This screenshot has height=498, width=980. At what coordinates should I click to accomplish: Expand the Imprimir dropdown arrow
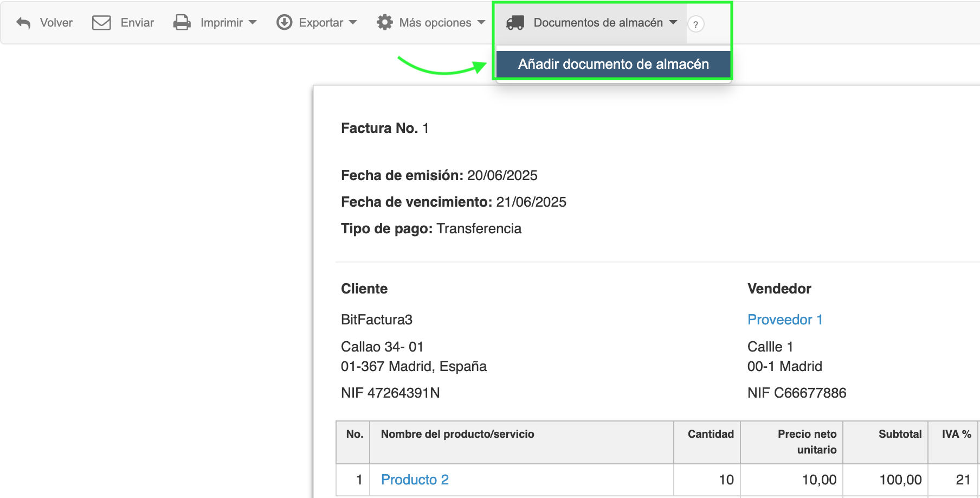coord(253,23)
